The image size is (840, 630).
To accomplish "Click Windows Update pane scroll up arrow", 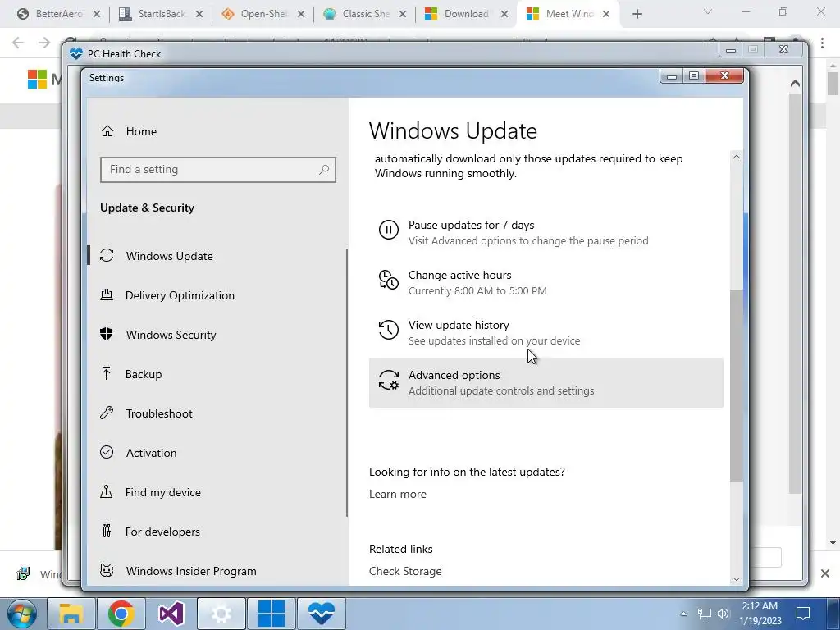I will 736,157.
